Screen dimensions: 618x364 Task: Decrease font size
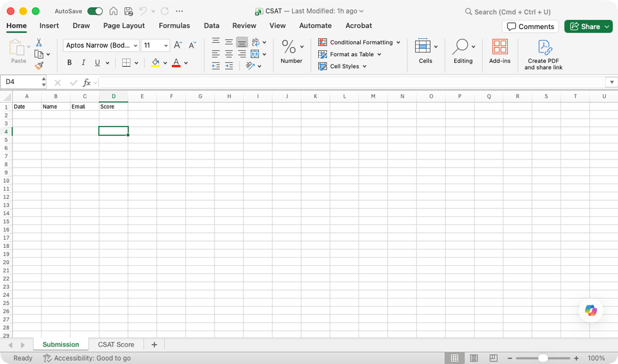(x=192, y=45)
